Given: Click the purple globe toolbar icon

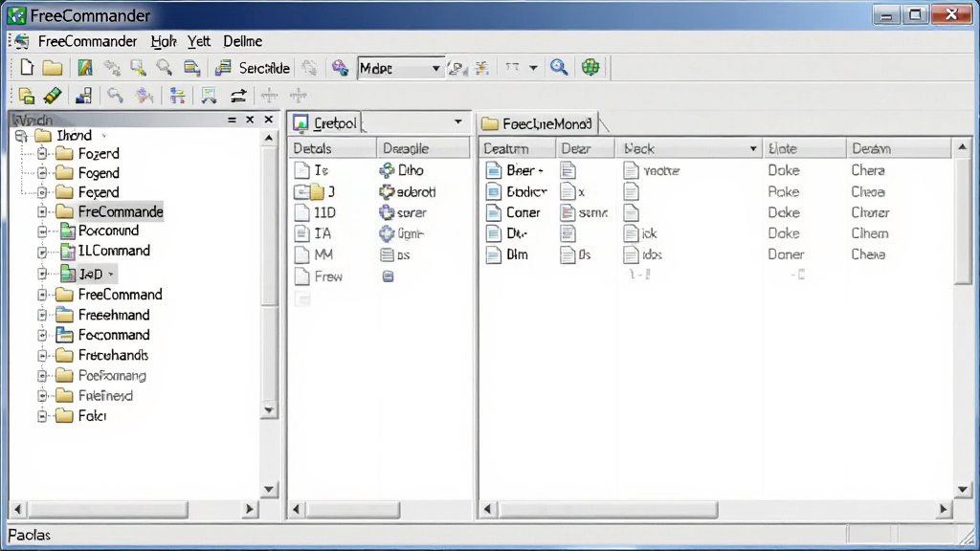Looking at the screenshot, I should click(x=340, y=68).
